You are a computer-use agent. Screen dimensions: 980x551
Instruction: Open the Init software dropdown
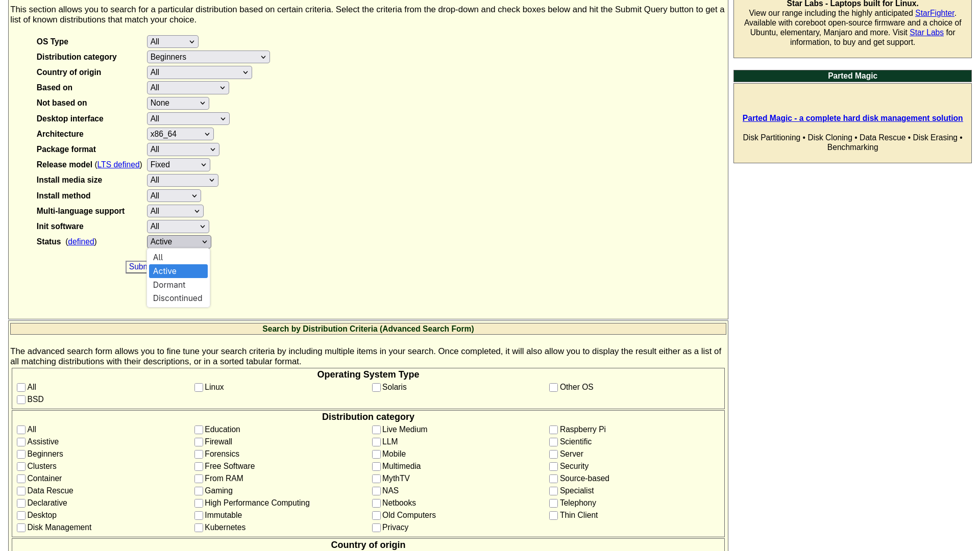tap(178, 226)
